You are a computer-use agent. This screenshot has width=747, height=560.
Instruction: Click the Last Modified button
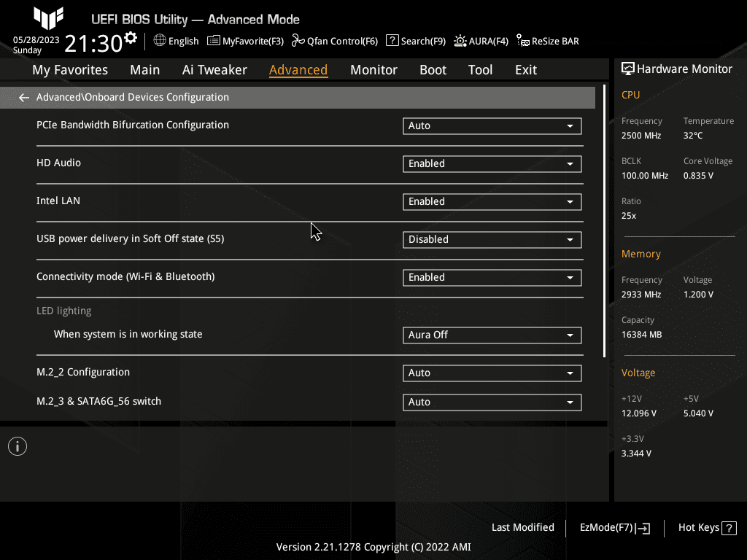(x=522, y=528)
